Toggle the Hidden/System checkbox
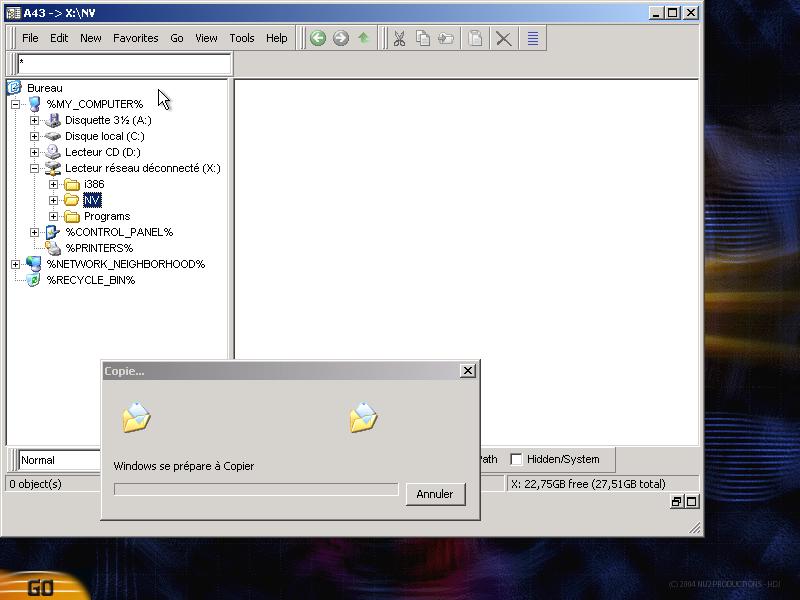The image size is (800, 600). pyautogui.click(x=516, y=459)
